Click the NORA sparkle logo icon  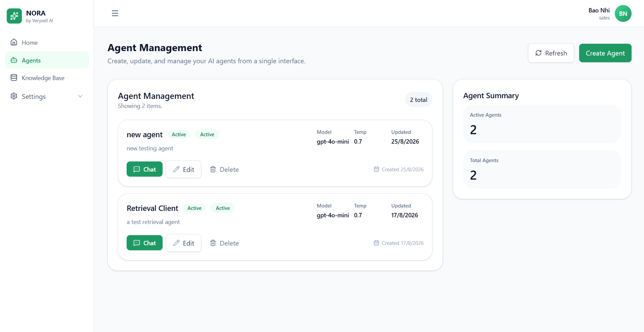[14, 16]
